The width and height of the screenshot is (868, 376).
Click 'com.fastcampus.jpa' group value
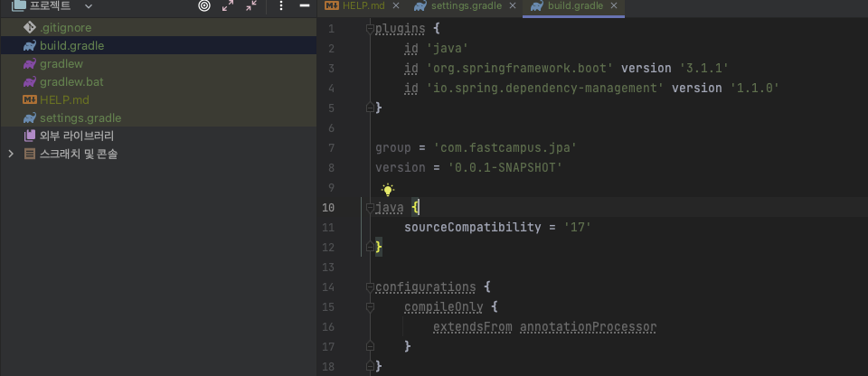point(505,148)
